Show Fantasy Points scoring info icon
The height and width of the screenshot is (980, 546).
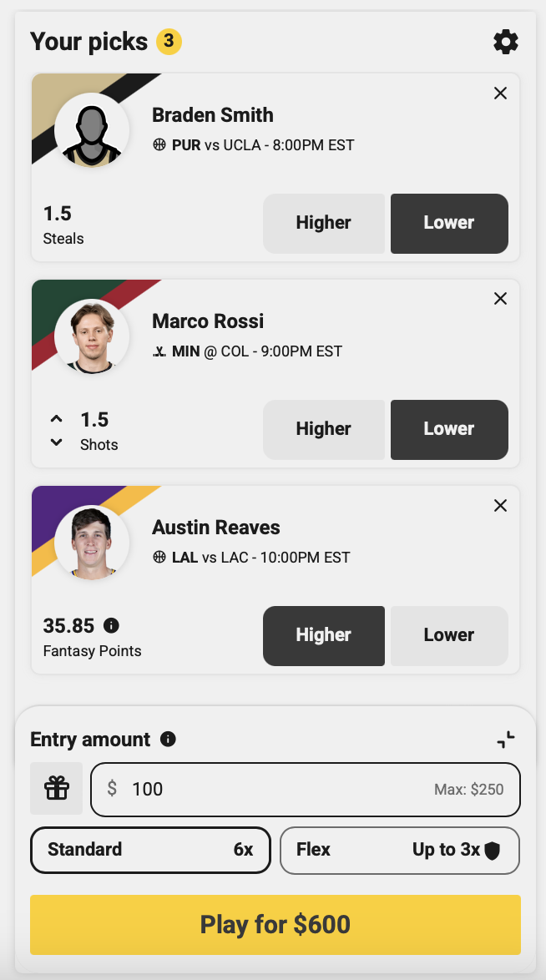111,625
